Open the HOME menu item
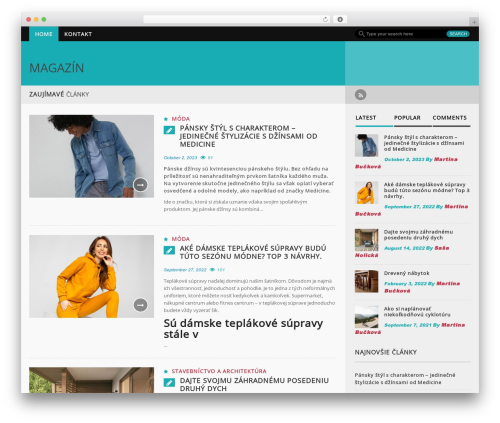 [x=44, y=34]
